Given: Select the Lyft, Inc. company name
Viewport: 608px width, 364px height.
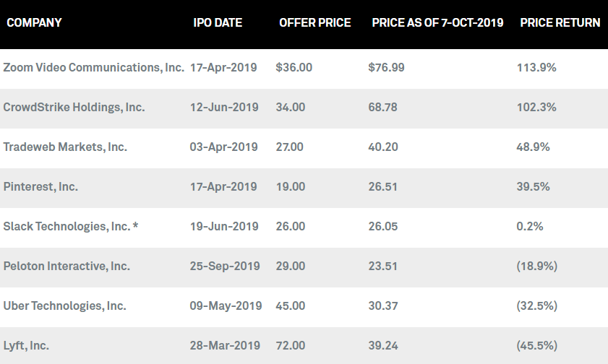Looking at the screenshot, I should 26,346.
